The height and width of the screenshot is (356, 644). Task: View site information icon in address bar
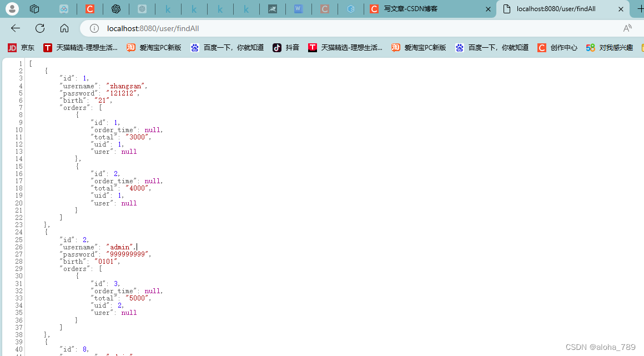coord(94,28)
